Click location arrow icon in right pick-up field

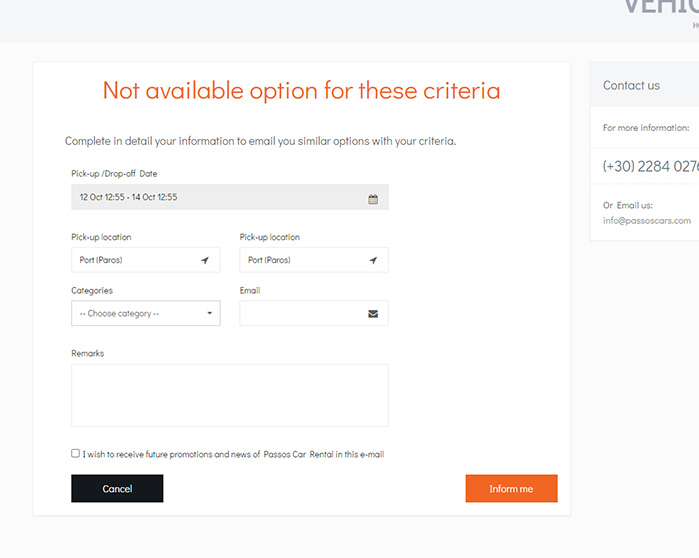[x=373, y=260]
